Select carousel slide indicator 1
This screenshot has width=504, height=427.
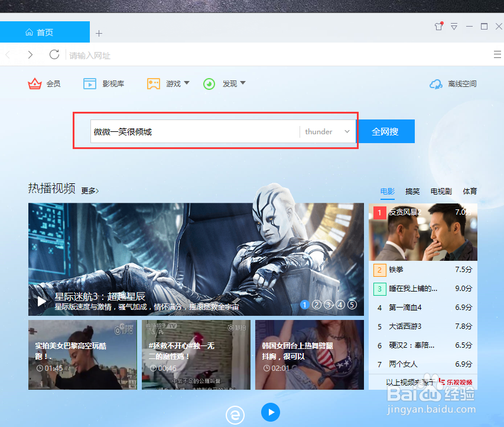304,305
